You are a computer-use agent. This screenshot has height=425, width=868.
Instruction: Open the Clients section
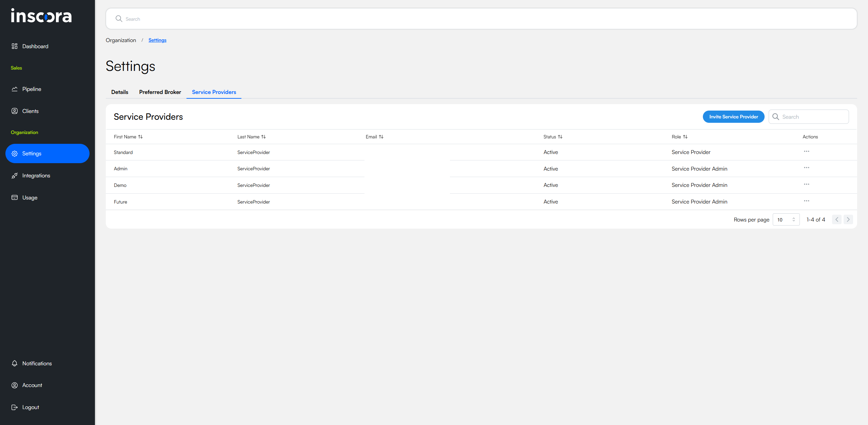[30, 111]
